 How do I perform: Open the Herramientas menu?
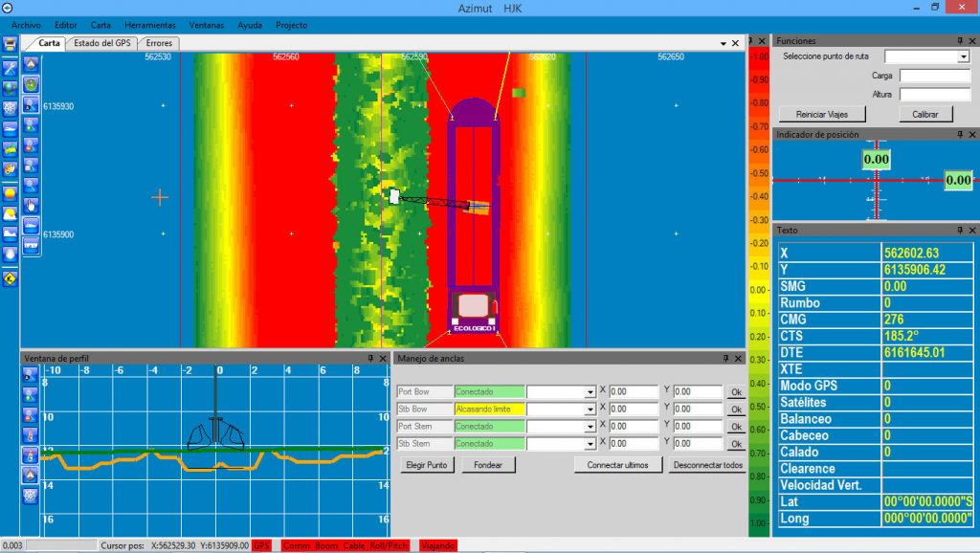click(150, 24)
